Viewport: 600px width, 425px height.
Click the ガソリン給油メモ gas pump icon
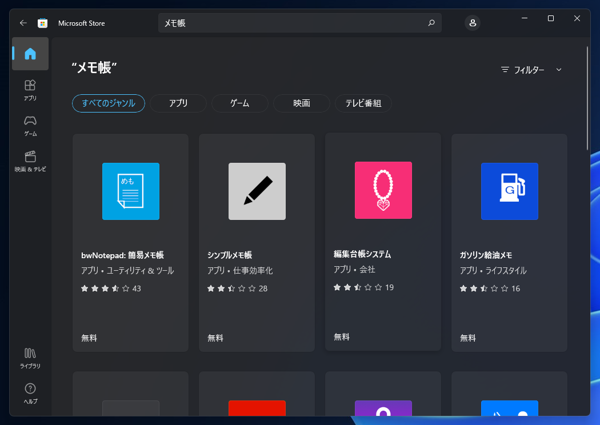(510, 191)
